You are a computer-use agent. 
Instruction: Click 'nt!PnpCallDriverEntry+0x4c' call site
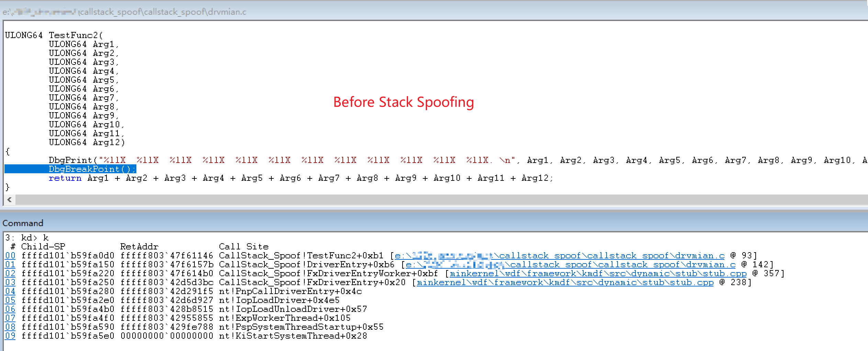click(x=291, y=291)
